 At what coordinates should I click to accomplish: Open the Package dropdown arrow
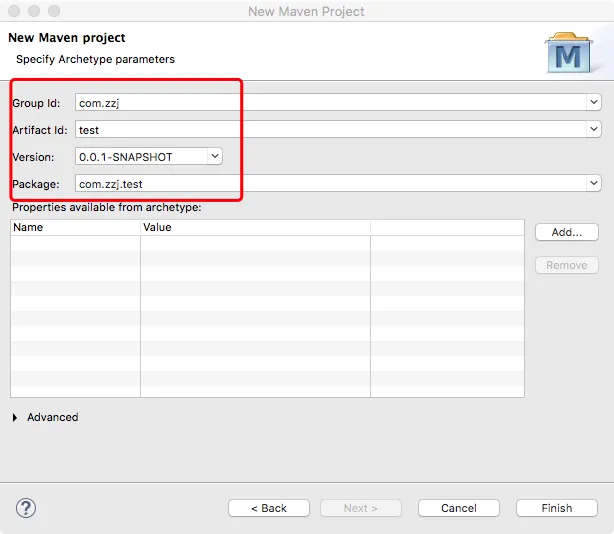point(594,183)
